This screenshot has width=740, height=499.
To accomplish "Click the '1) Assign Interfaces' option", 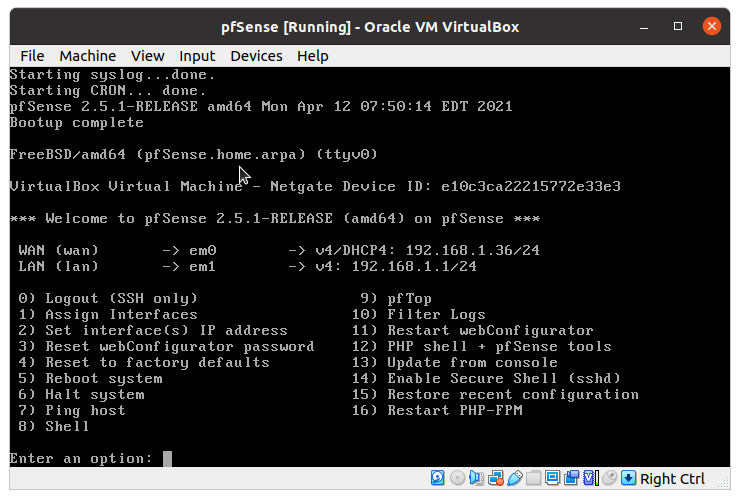I will point(108,314).
